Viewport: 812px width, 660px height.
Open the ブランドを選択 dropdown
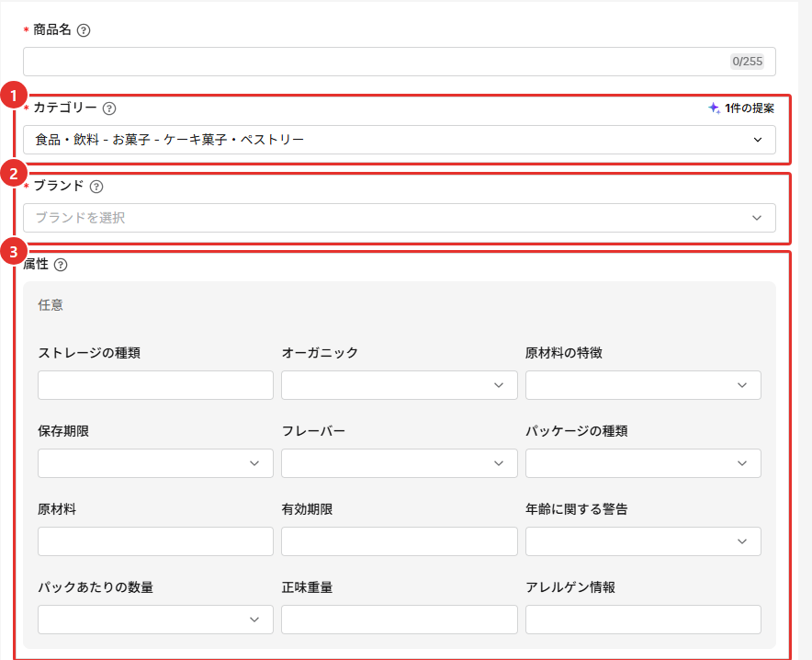coord(400,218)
